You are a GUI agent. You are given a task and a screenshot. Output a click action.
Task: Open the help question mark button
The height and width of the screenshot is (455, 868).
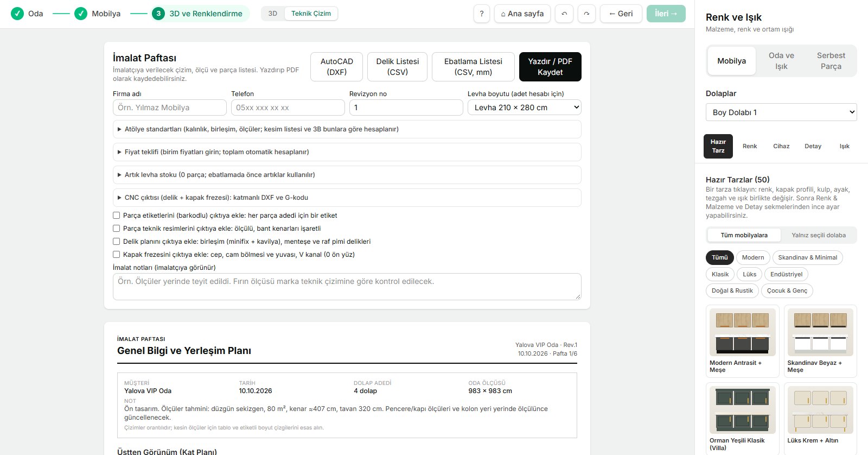(482, 14)
